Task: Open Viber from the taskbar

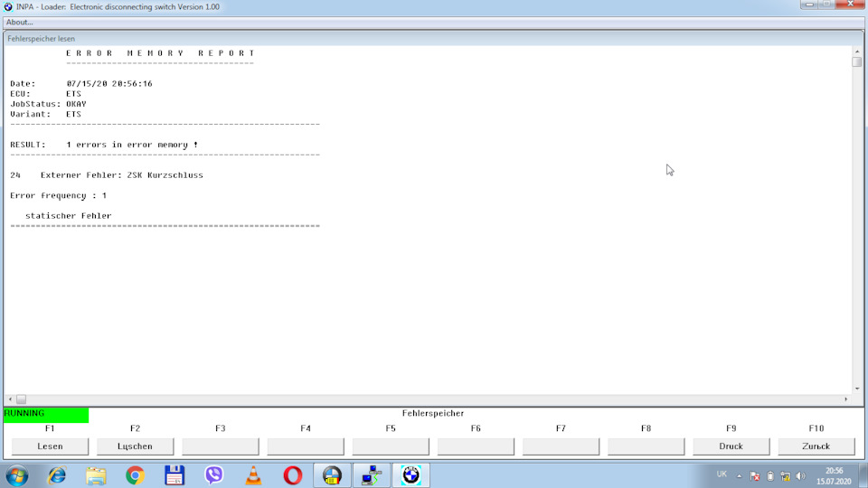Action: click(x=213, y=475)
